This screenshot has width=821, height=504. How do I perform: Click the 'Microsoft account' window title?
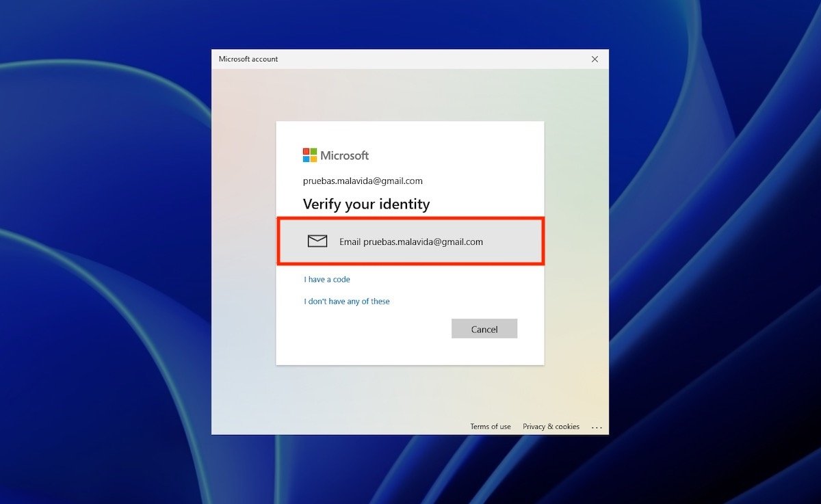248,59
